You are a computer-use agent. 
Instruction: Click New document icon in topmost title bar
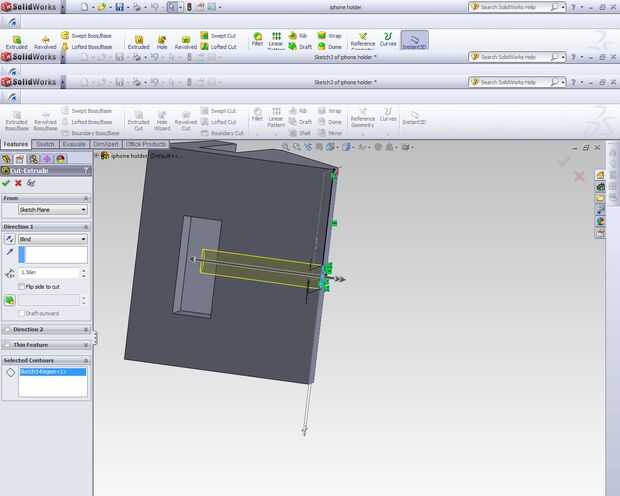(84, 7)
